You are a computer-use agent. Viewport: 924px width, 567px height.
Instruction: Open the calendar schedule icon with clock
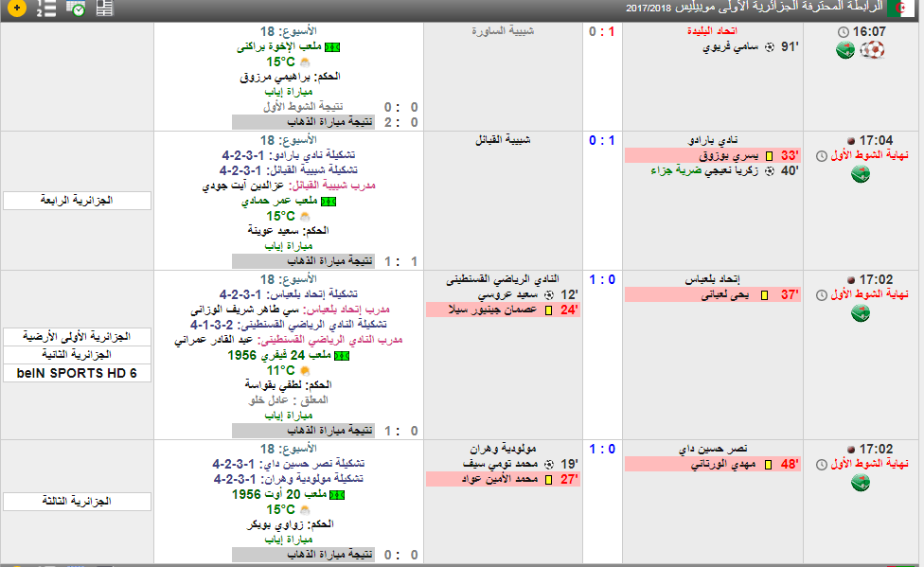(76, 8)
